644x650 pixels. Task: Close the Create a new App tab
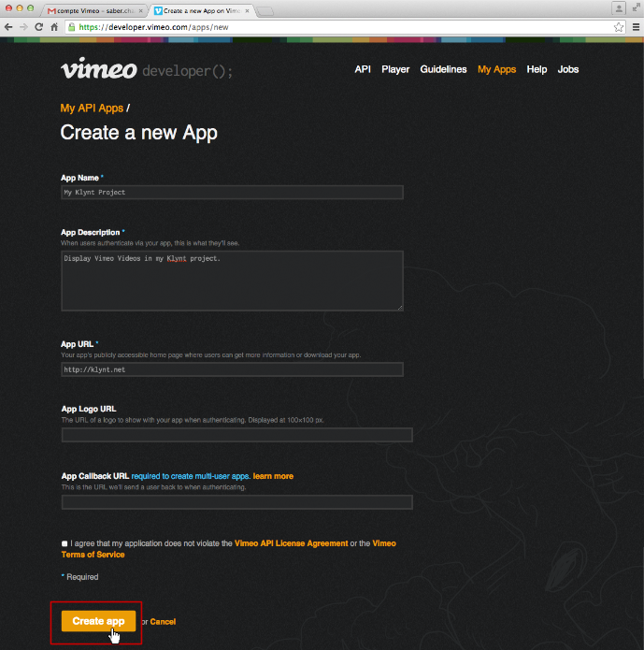(247, 11)
